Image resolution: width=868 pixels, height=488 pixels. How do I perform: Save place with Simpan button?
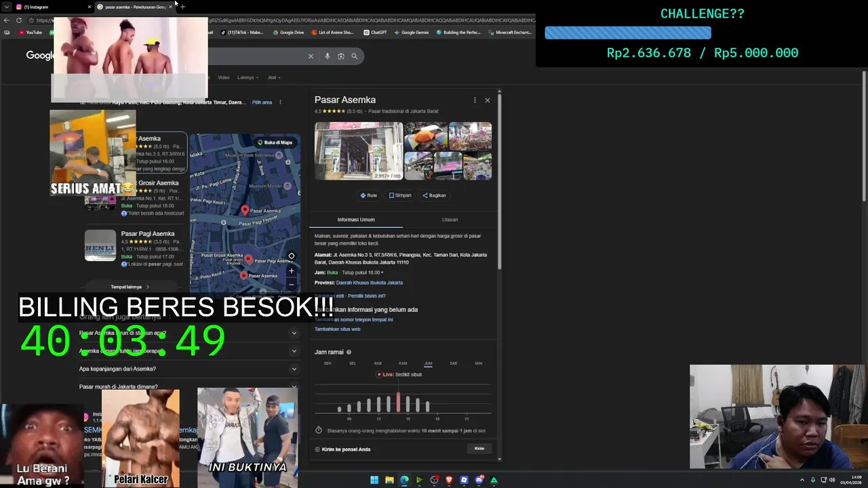[400, 195]
